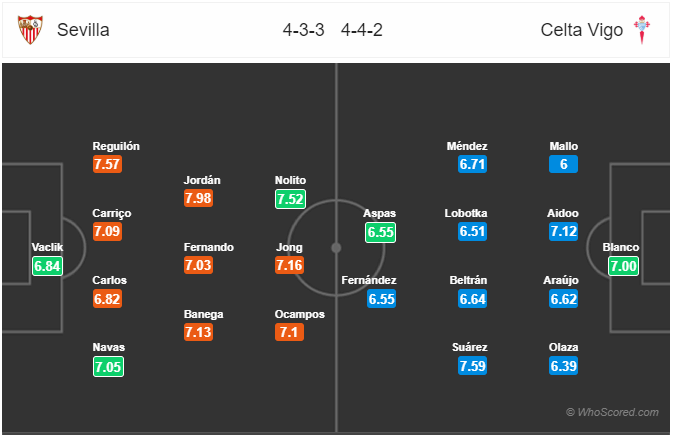Image resolution: width=674 pixels, height=435 pixels.
Task: Click the 4-3-3 formation label
Action: pos(303,30)
